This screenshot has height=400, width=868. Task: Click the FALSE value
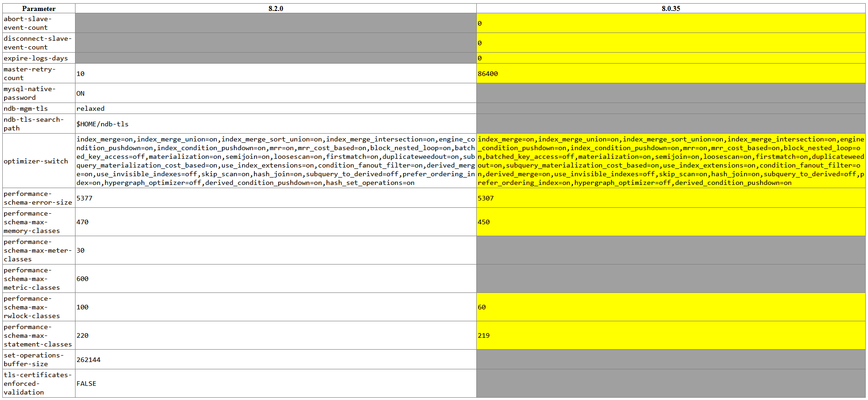[x=86, y=384]
